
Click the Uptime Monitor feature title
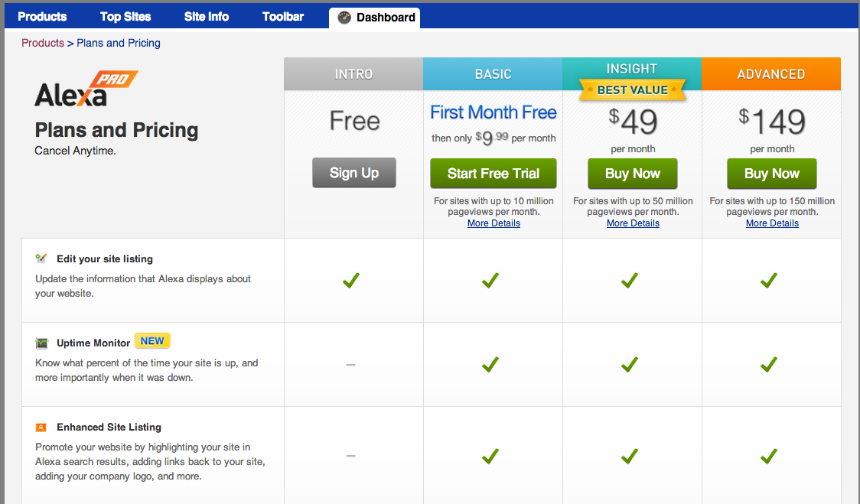(93, 343)
